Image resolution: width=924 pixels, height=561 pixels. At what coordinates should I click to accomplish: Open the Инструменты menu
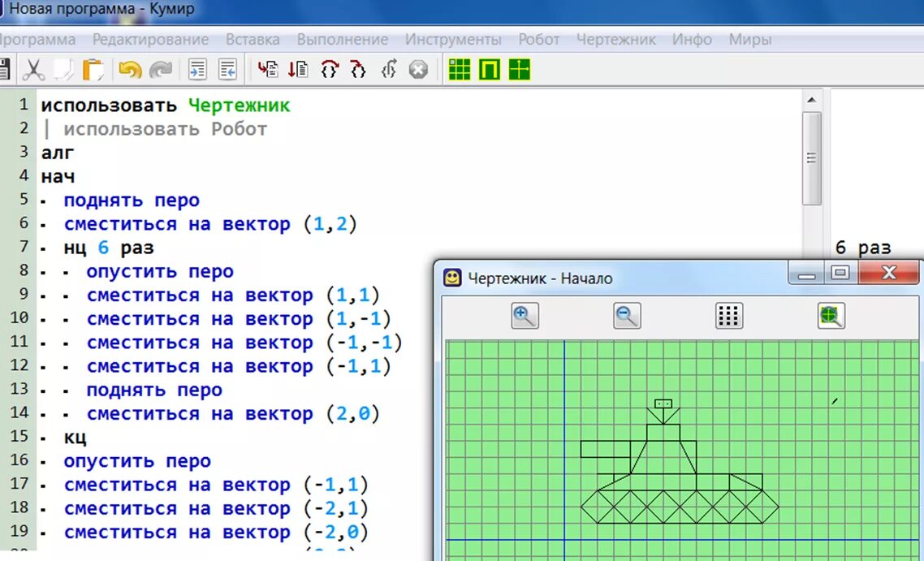pyautogui.click(x=453, y=40)
